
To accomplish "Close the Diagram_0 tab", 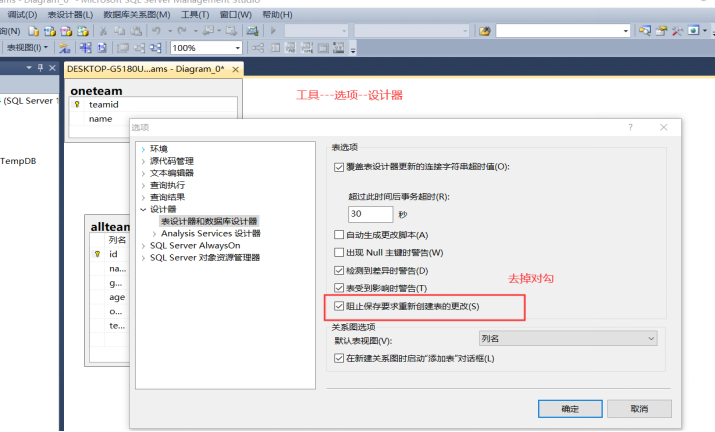I will (x=235, y=69).
